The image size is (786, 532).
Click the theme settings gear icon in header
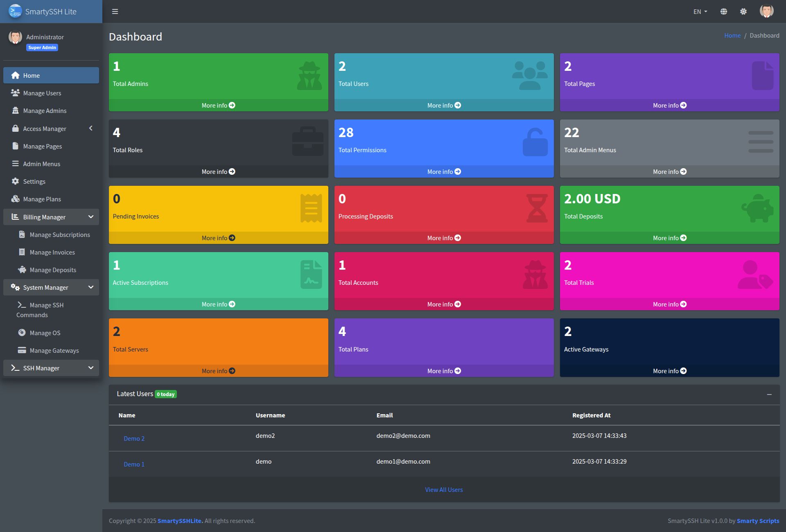tap(743, 11)
